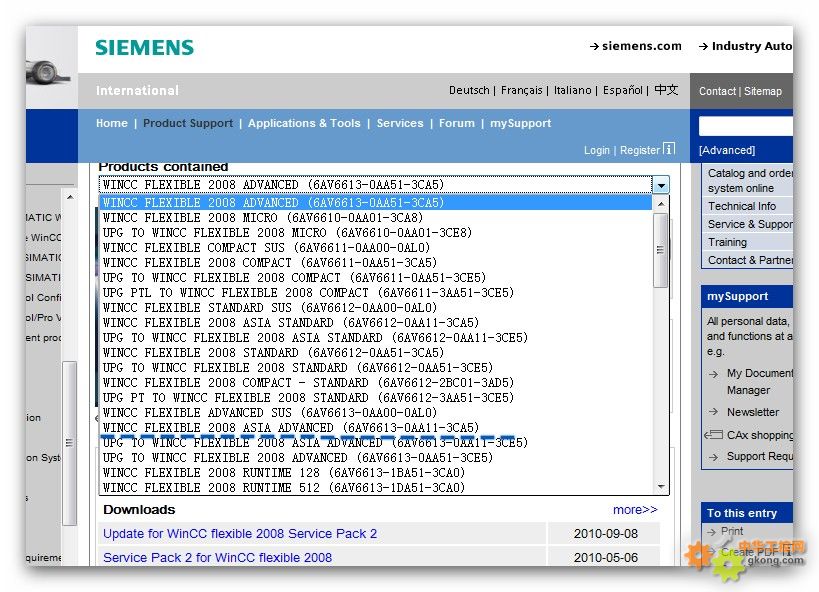Select WINCC FLEXIBLE 2008 ASIA STANDARD (6AV6612-0AA11-3CA5)
The width and height of the screenshot is (819, 592).
click(376, 323)
